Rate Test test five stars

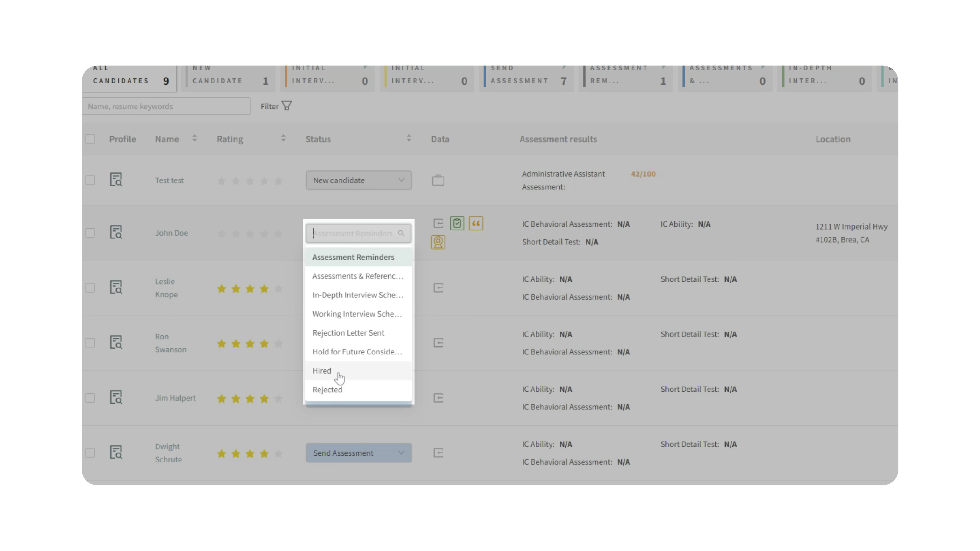(x=278, y=181)
